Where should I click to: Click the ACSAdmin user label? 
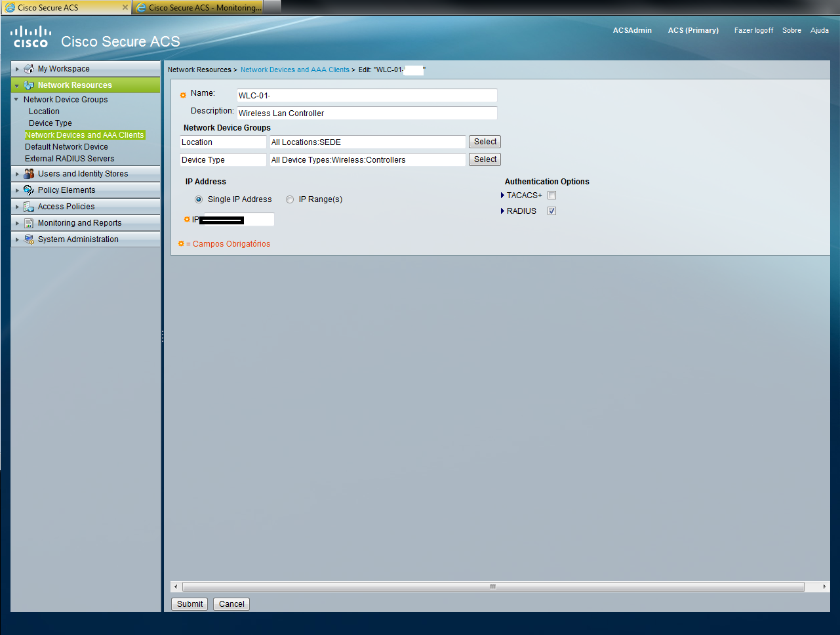click(632, 30)
